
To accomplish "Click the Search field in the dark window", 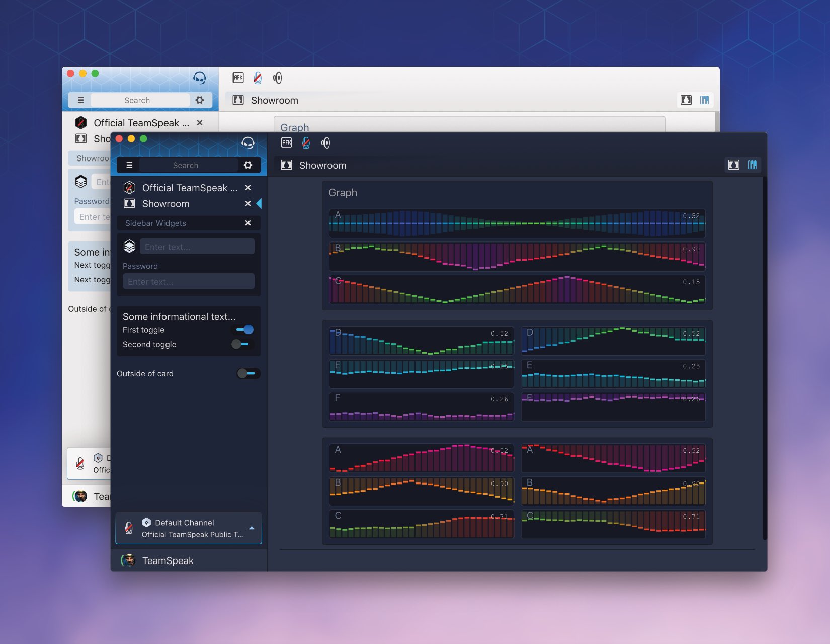I will (188, 165).
